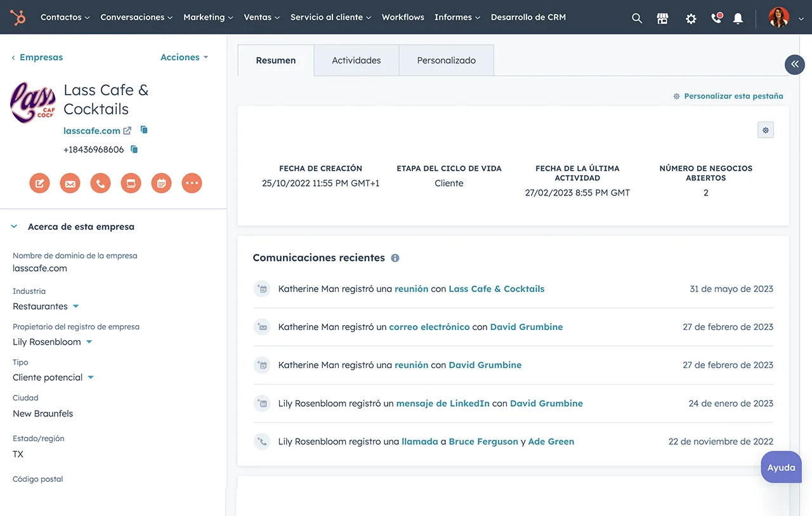The image size is (812, 516).
Task: Open the Industria Restaurantes dropdown
Action: tap(46, 307)
